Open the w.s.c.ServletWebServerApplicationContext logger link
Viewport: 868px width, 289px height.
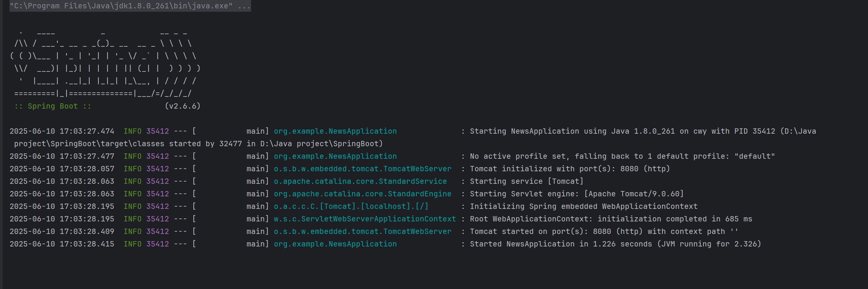pyautogui.click(x=365, y=219)
